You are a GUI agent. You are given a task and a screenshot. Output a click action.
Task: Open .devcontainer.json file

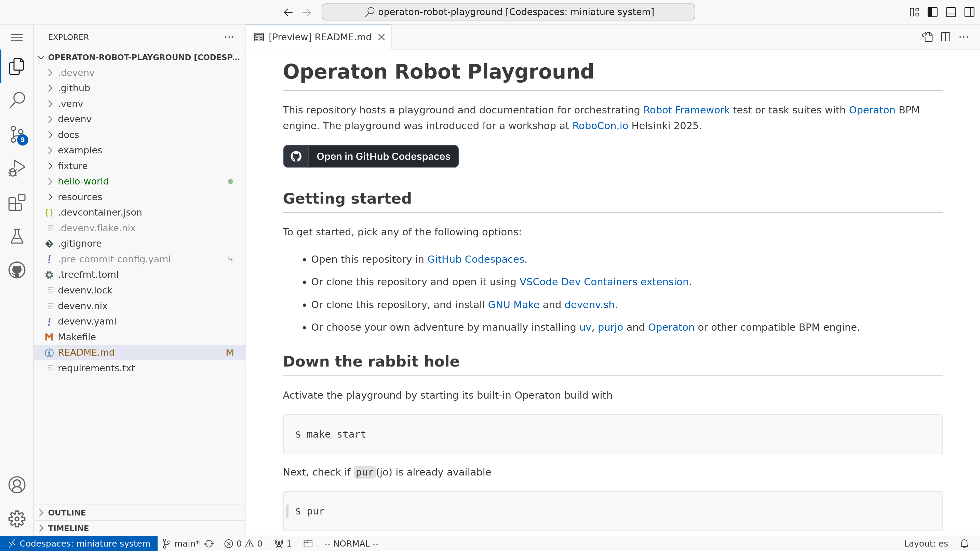pos(139,212)
